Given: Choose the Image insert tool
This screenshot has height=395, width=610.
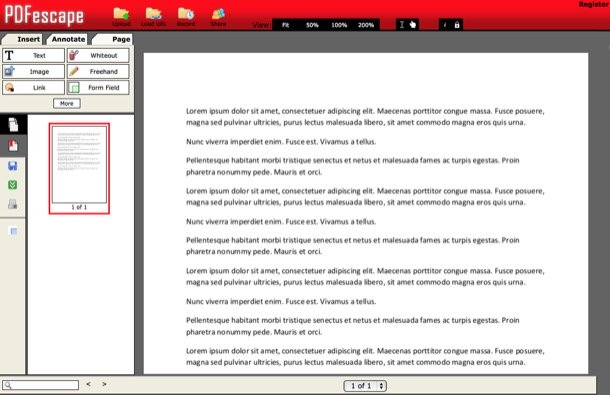Looking at the screenshot, I should tap(33, 72).
